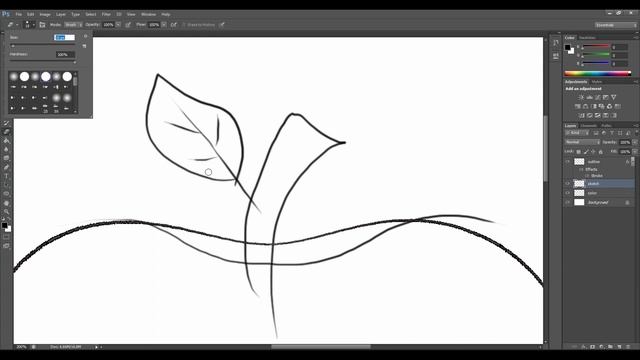Click the brush Size input field
This screenshot has height=360, width=640.
click(x=64, y=38)
